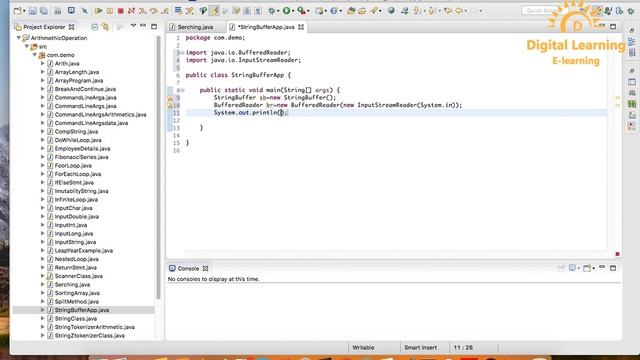The image size is (640, 360).
Task: Select EmployeeDetails.java in the tree
Action: (x=82, y=149)
